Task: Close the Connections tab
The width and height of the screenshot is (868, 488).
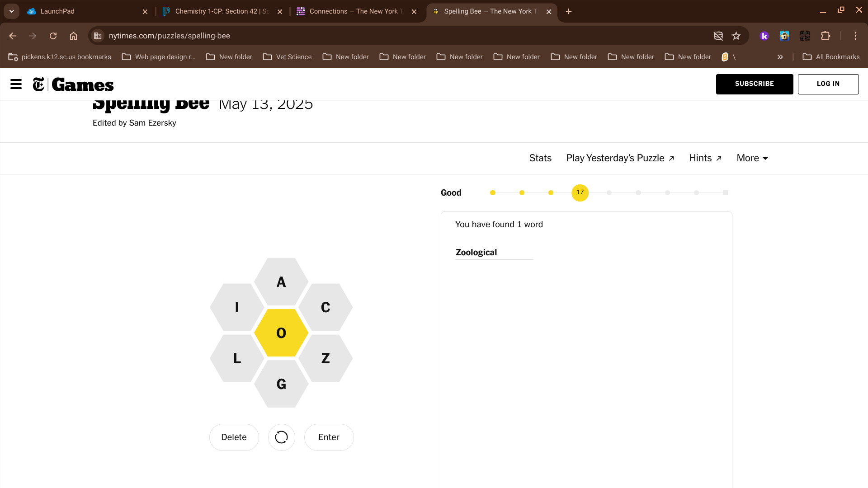Action: [414, 12]
